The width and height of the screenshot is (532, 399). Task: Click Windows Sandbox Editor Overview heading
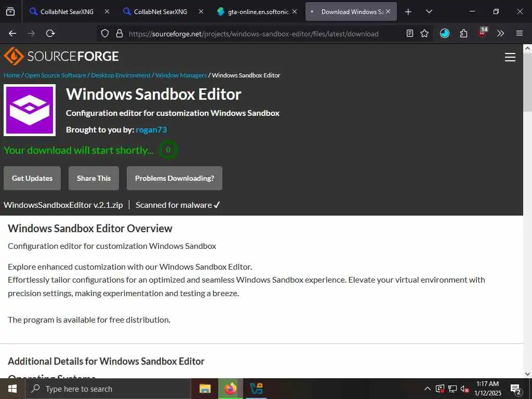90,229
